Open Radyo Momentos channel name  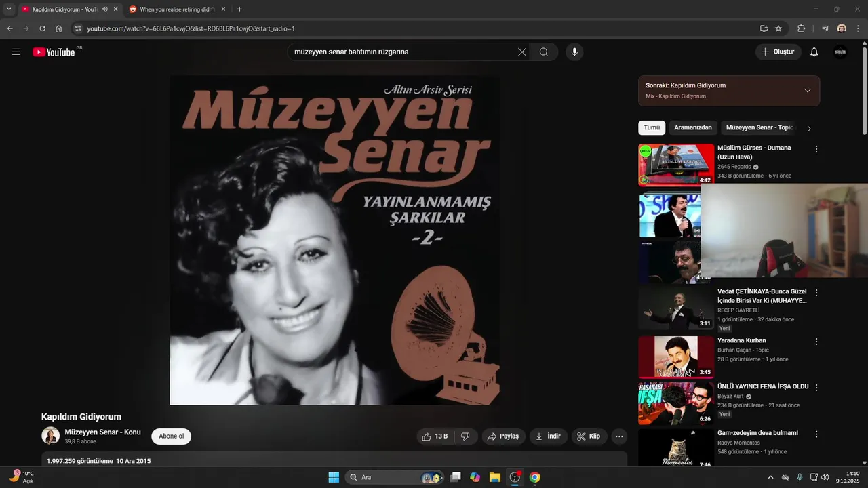tap(738, 443)
